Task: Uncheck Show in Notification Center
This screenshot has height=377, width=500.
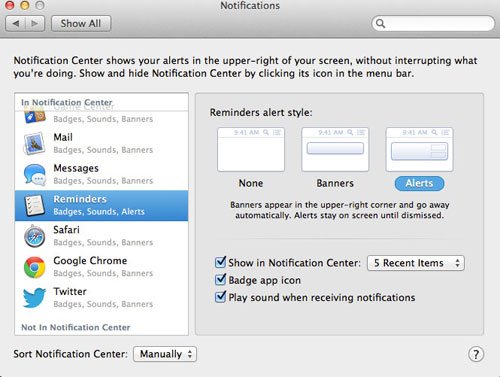Action: tap(220, 262)
